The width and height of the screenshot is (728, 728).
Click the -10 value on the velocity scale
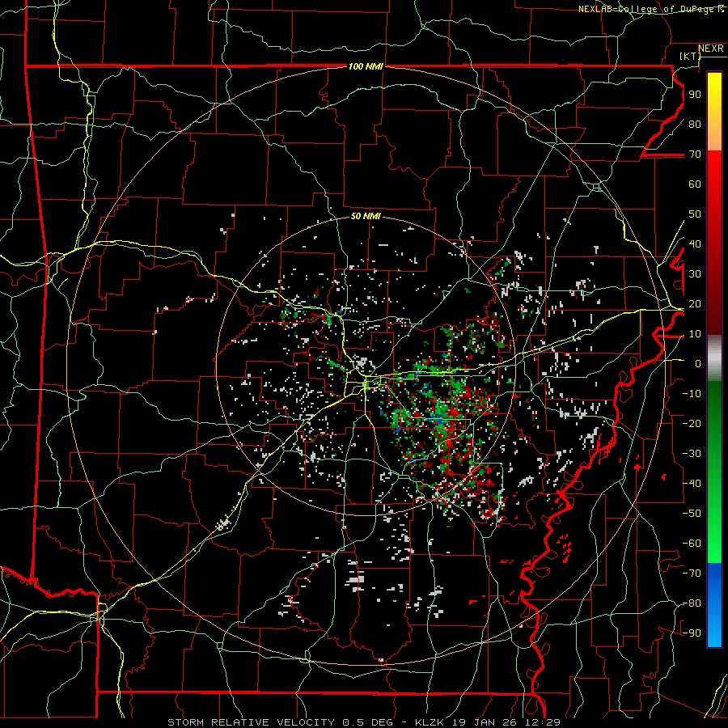point(692,394)
